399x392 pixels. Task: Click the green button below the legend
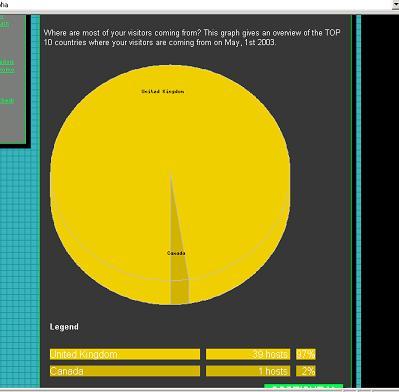tap(303, 386)
